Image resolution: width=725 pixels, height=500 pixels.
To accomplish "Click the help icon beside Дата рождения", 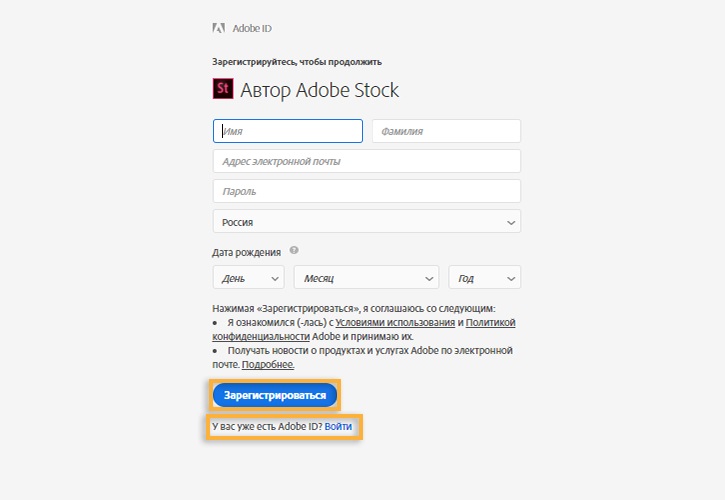I will click(294, 251).
